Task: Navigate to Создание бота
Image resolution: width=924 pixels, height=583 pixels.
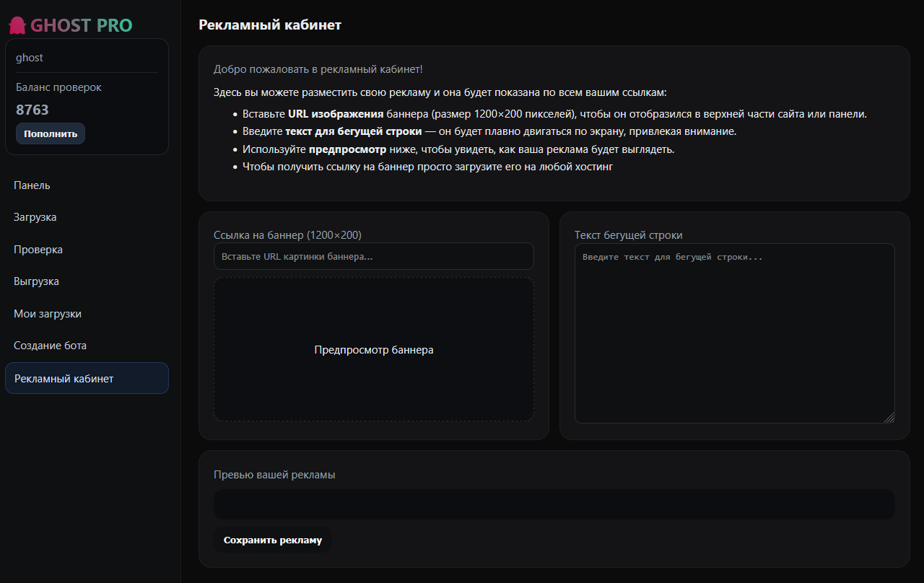Action: (87, 346)
